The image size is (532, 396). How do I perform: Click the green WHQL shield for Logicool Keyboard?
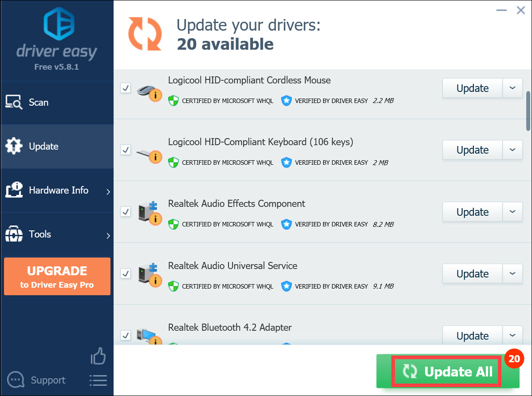[173, 162]
